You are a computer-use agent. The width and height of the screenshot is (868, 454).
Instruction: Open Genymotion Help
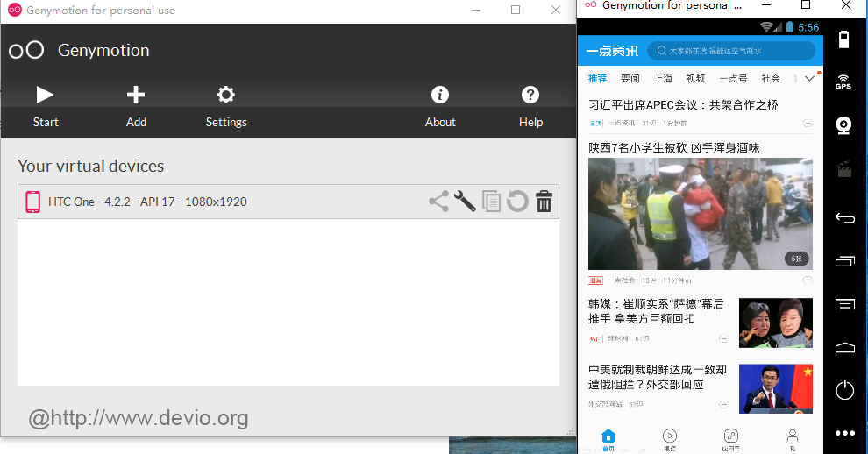pos(530,106)
